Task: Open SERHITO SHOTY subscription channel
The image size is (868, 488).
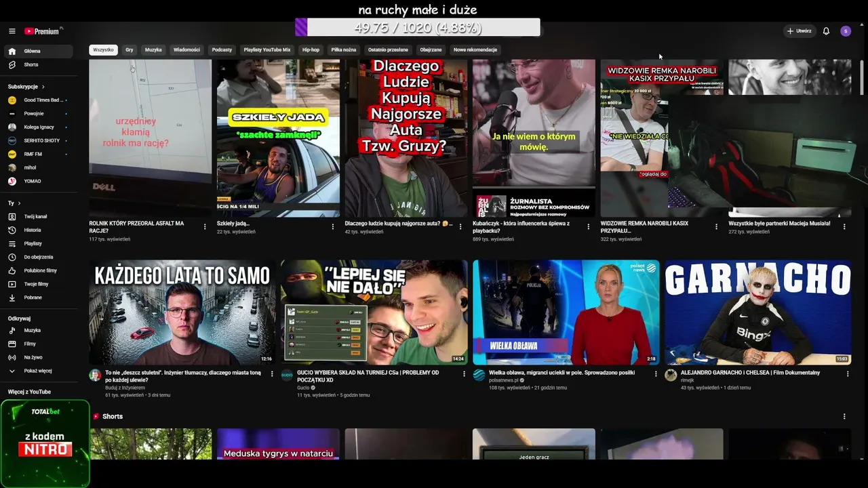Action: pyautogui.click(x=39, y=141)
